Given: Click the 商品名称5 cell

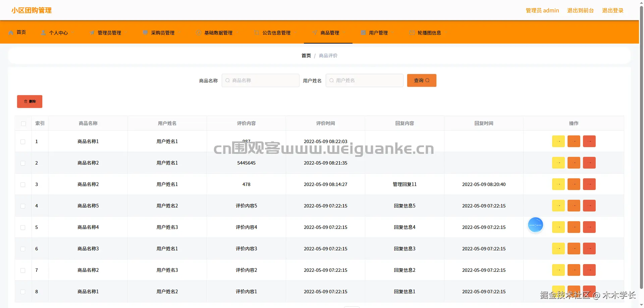Looking at the screenshot, I should (88, 206).
